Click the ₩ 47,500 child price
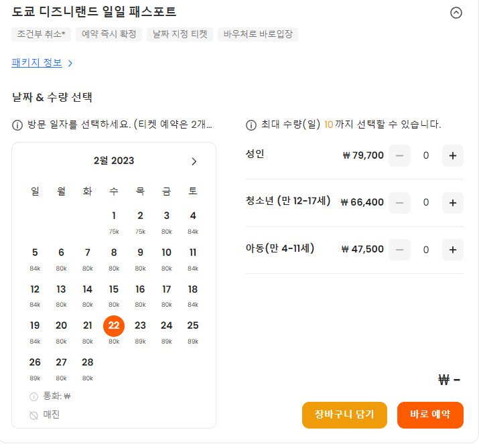 click(362, 249)
